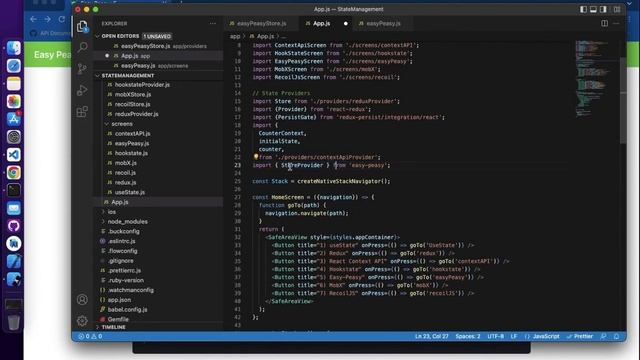Click Ln 23, Col 27 status item
Image resolution: width=640 pixels, height=360 pixels.
click(431, 336)
